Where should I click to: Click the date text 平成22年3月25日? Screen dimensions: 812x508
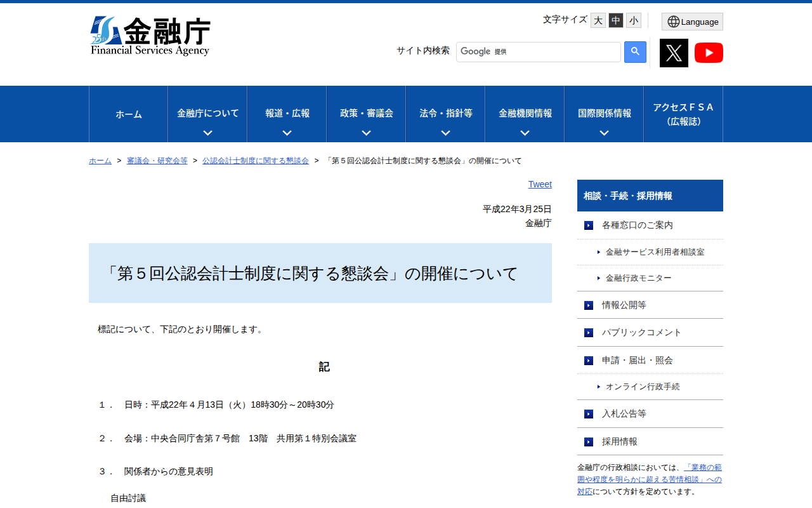pos(517,209)
